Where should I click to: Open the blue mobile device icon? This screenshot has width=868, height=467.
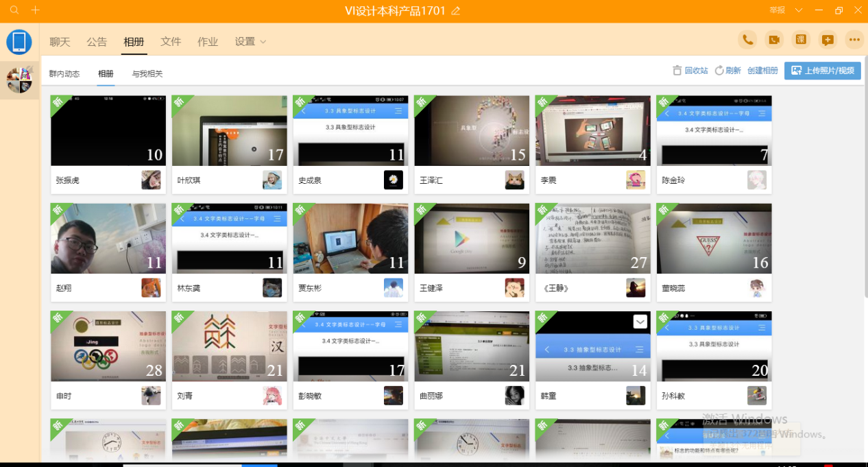pos(19,42)
